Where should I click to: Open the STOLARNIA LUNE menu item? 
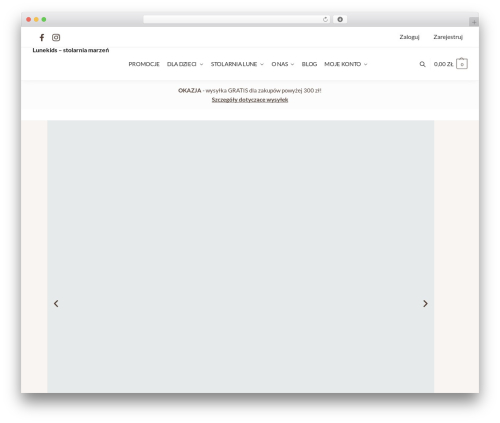(x=234, y=64)
